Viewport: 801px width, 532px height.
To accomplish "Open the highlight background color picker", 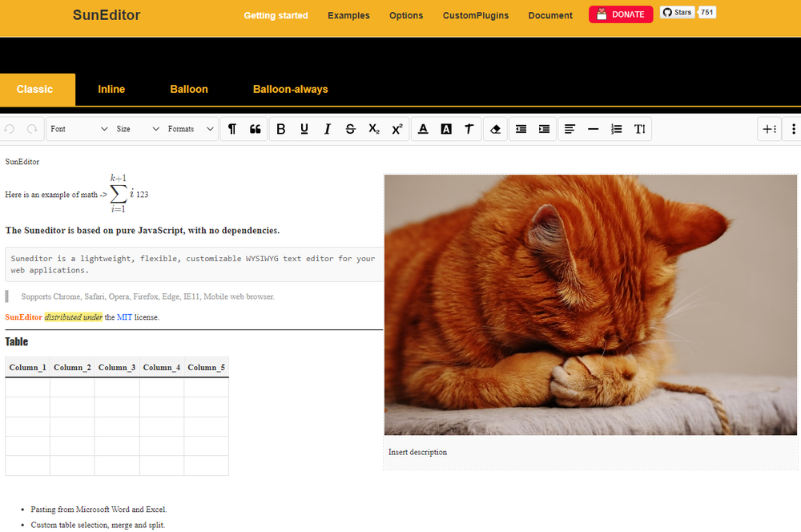I will coord(446,129).
